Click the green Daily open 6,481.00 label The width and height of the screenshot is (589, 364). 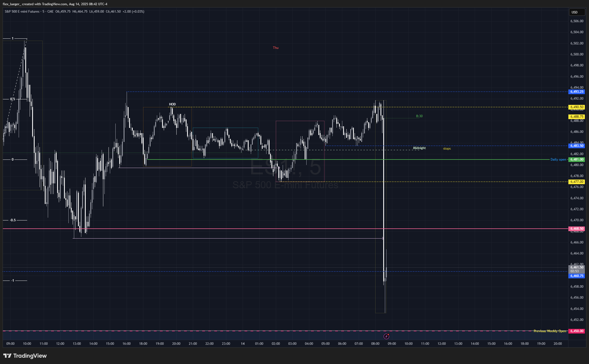577,159
